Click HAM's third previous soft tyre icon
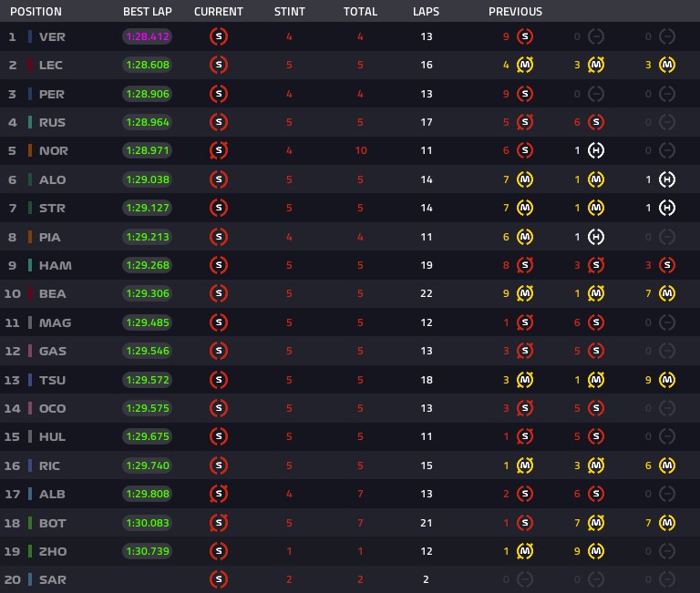This screenshot has width=700, height=593. click(x=667, y=265)
